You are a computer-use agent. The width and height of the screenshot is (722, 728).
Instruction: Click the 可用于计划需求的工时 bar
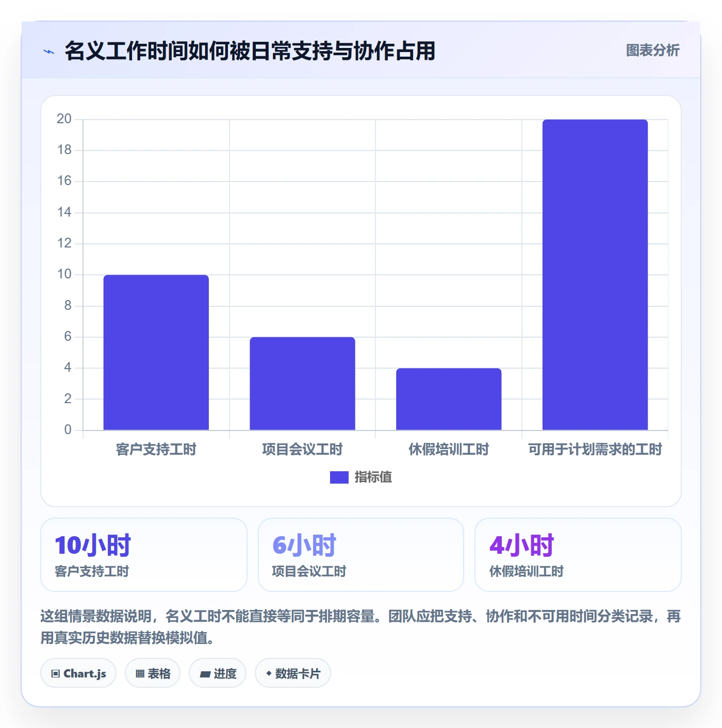(x=595, y=275)
